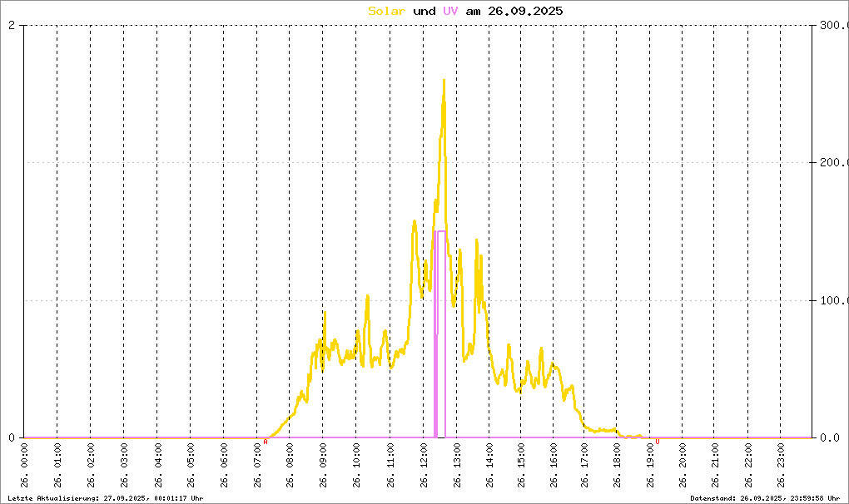
Task: Click the "0" left axis label at bottom
Action: click(x=12, y=437)
